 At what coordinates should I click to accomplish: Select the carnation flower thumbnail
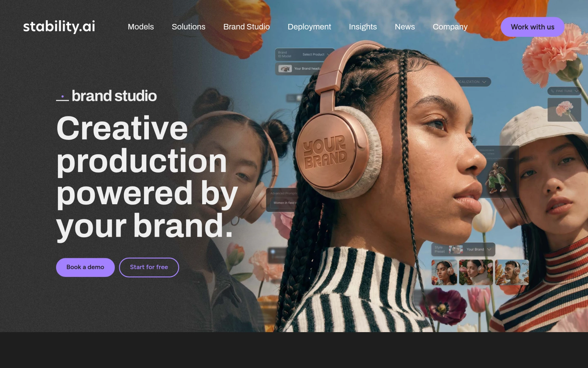564,110
